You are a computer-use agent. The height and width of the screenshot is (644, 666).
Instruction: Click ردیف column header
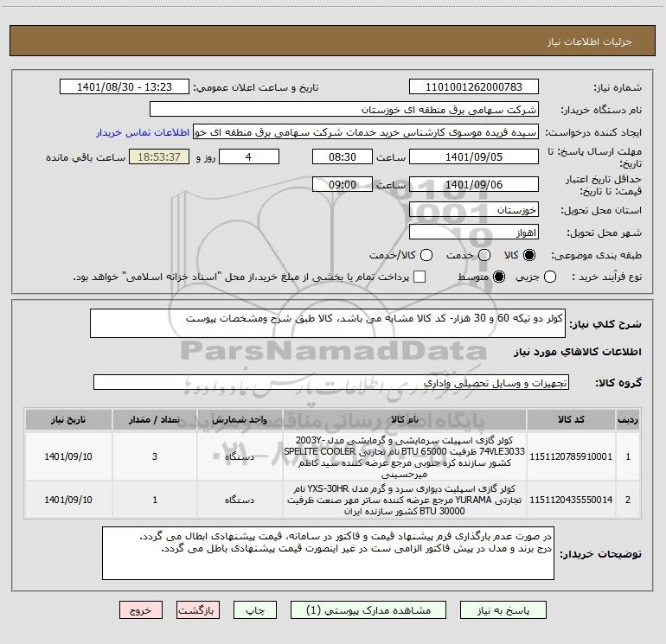click(628, 419)
